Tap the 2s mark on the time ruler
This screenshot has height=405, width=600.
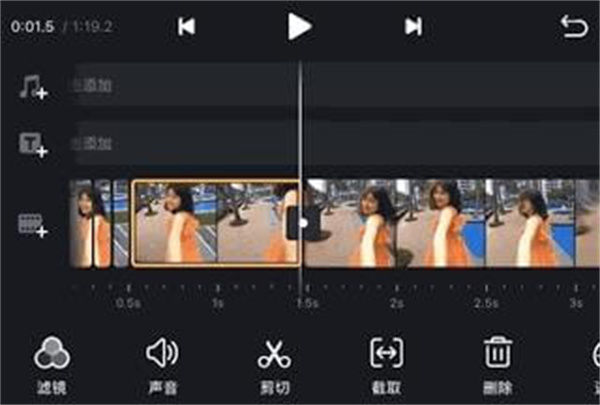click(397, 303)
